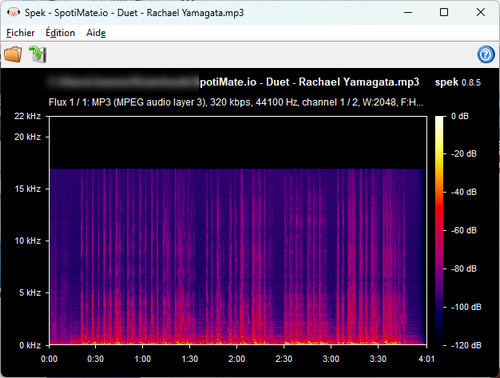The height and width of the screenshot is (378, 500).
Task: Open the Édition menu
Action: [x=60, y=33]
